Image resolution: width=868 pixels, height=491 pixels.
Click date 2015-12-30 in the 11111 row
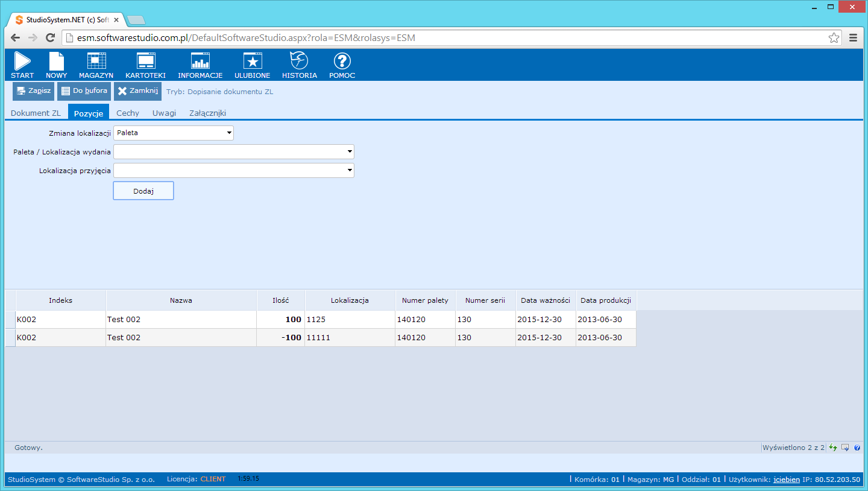point(546,338)
